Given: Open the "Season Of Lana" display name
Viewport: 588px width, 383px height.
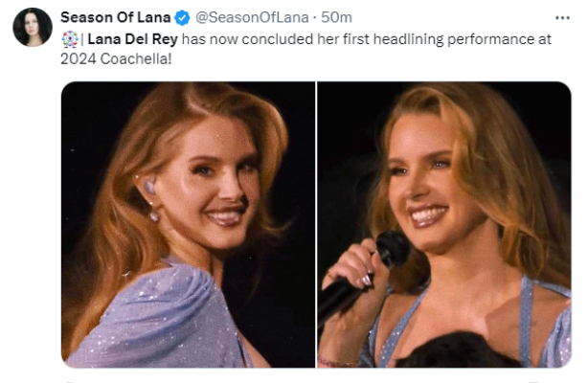Looking at the screenshot, I should pyautogui.click(x=116, y=18).
